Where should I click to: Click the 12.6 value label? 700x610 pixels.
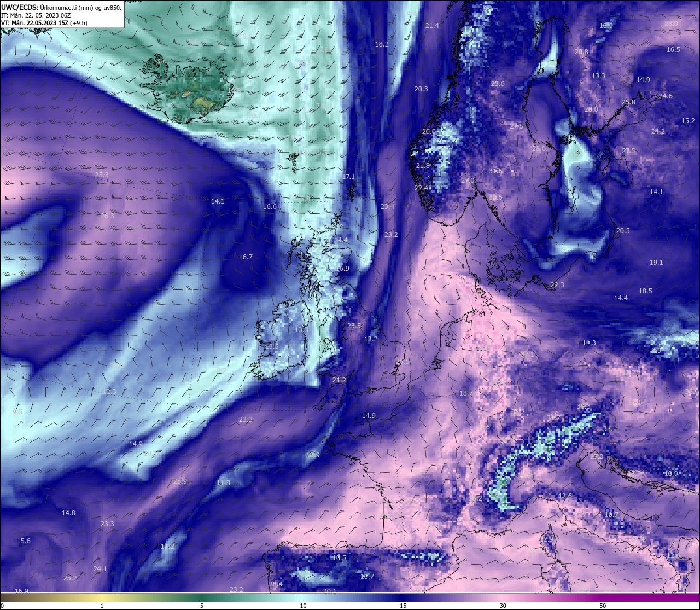click(x=565, y=496)
